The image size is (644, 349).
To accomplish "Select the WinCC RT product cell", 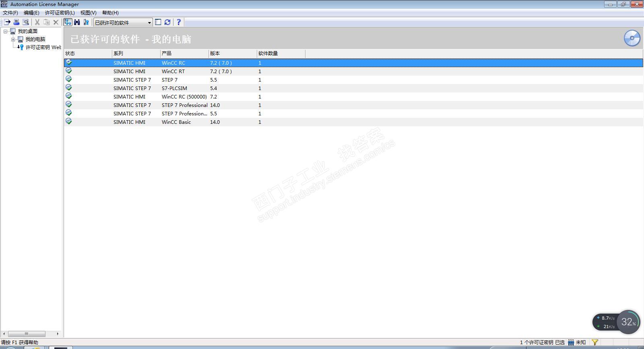I will 173,71.
